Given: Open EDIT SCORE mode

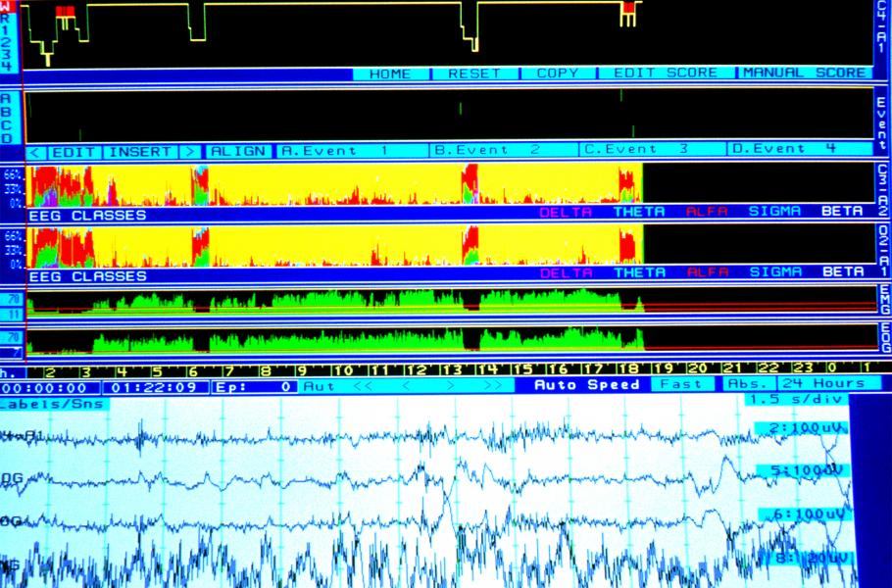Looking at the screenshot, I should click(665, 73).
